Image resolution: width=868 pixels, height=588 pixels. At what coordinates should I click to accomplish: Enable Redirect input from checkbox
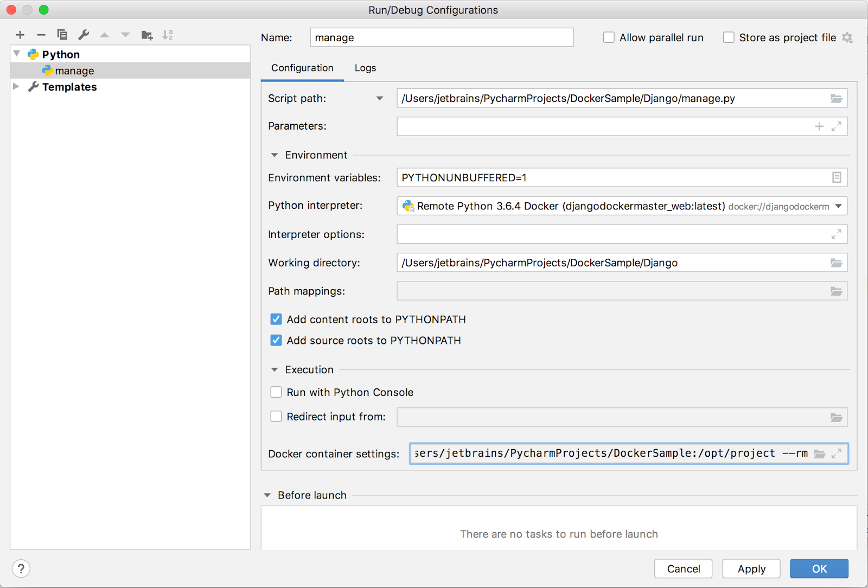(x=276, y=416)
